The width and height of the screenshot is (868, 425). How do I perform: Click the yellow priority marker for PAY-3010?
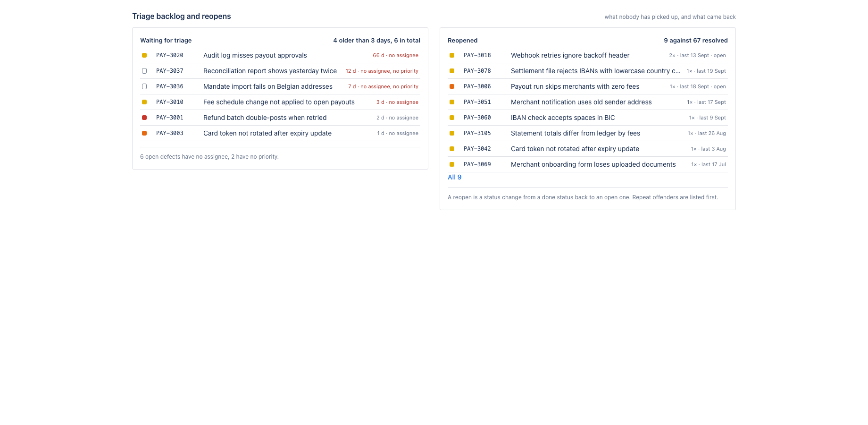[x=144, y=102]
